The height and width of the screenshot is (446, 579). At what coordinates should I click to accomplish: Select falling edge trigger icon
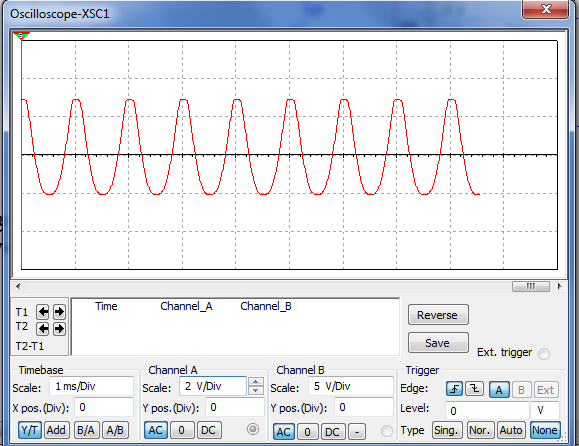(474, 389)
